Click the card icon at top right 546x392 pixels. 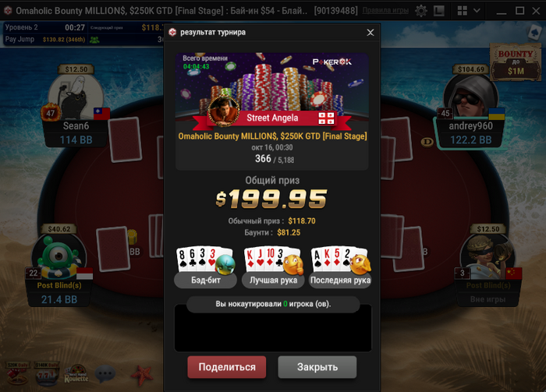534,33
